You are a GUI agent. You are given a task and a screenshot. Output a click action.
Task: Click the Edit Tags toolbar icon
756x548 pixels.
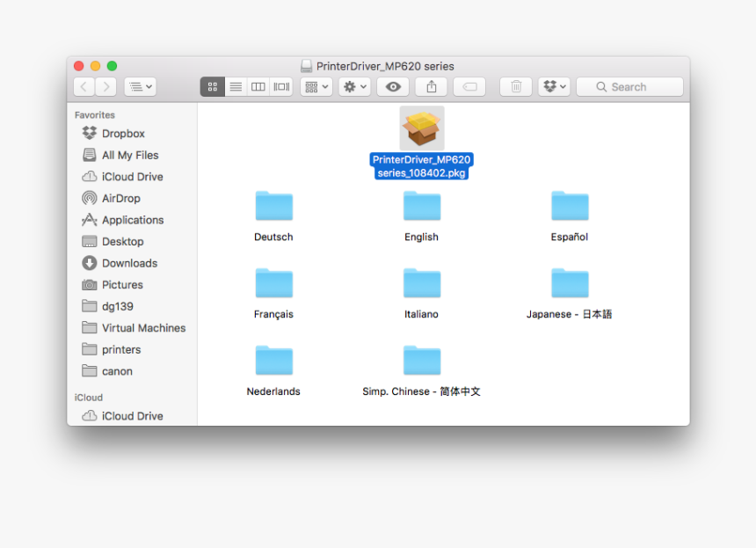(x=469, y=87)
